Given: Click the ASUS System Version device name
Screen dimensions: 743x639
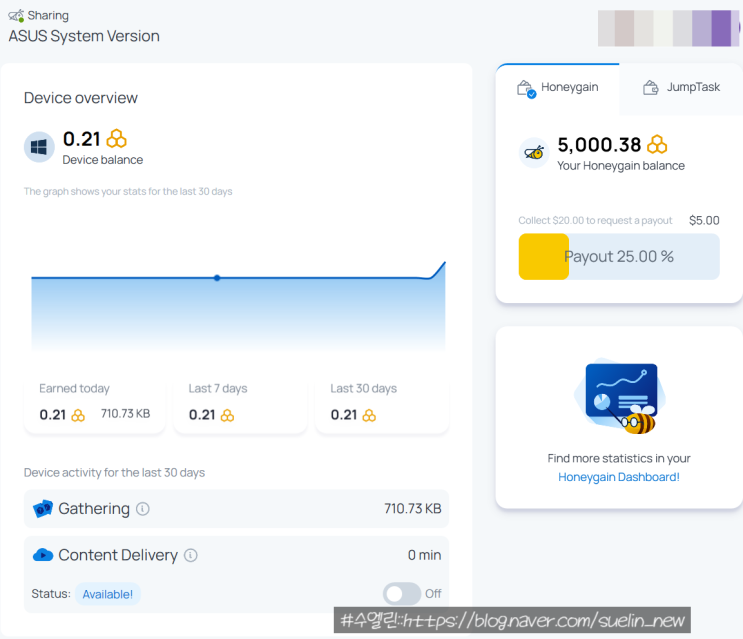Looking at the screenshot, I should coord(84,36).
